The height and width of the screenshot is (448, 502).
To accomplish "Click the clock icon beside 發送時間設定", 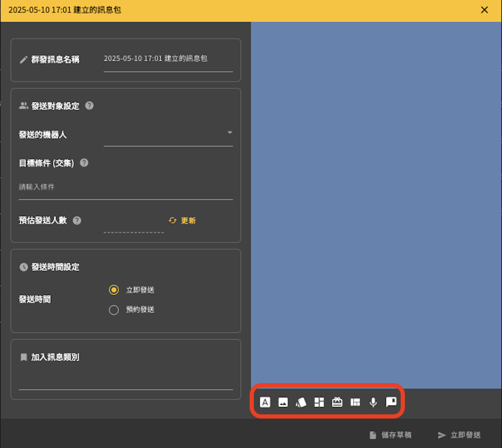I will (24, 267).
